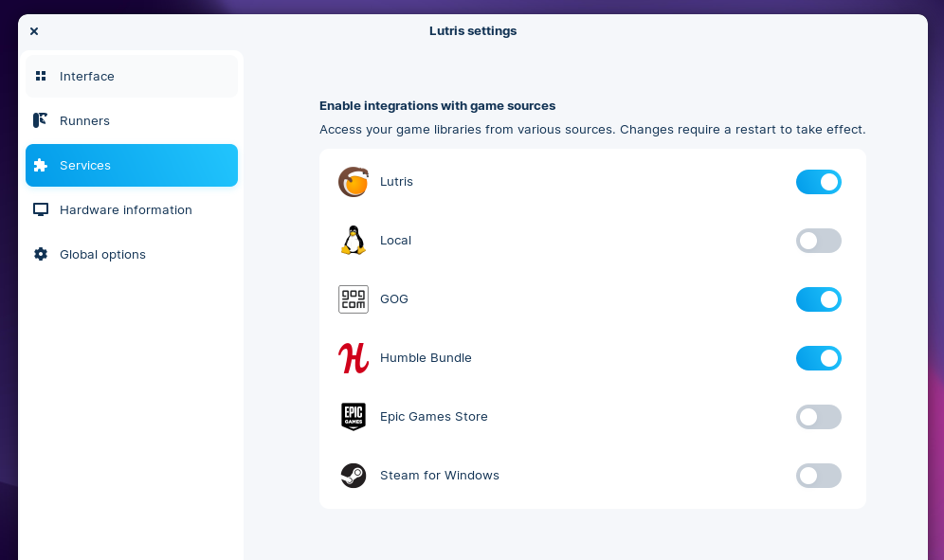Click the red Humble Bundle H icon
The width and height of the screenshot is (944, 560).
tap(354, 358)
